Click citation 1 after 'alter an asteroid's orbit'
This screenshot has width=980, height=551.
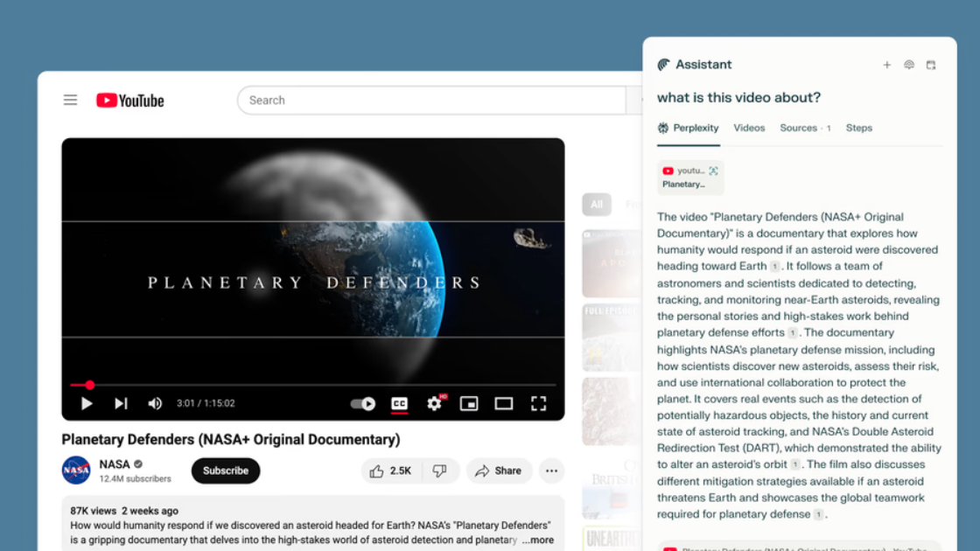coord(795,464)
